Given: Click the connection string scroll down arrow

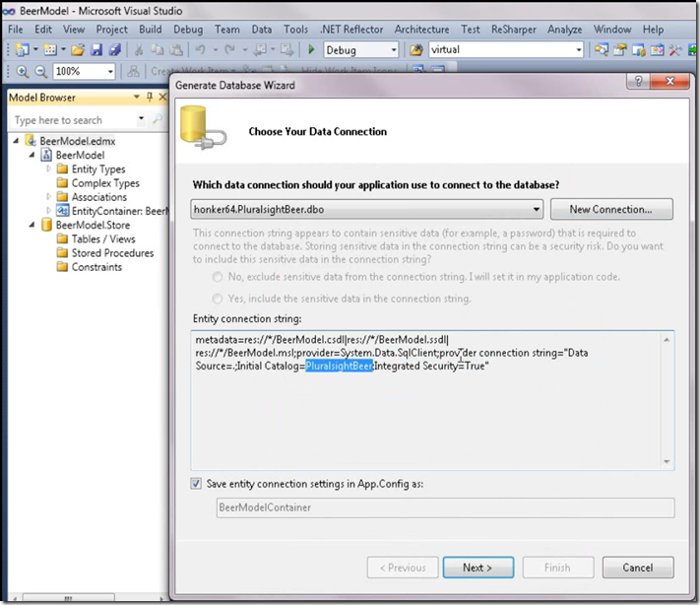Looking at the screenshot, I should pyautogui.click(x=667, y=462).
